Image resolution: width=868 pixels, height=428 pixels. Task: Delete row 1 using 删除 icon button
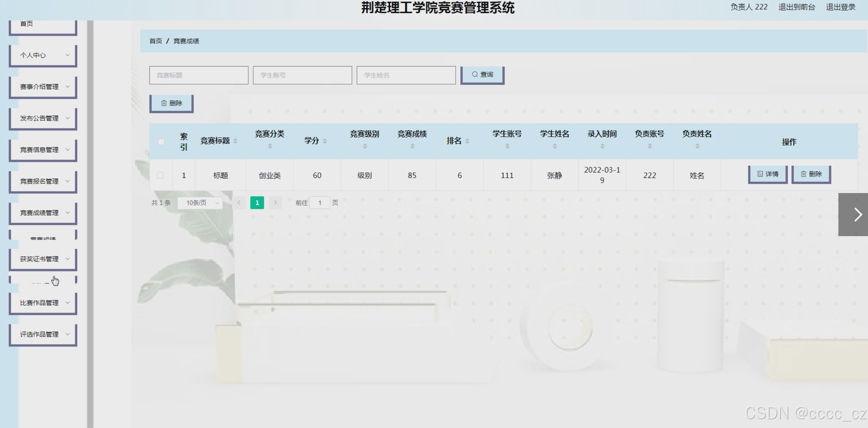[811, 174]
